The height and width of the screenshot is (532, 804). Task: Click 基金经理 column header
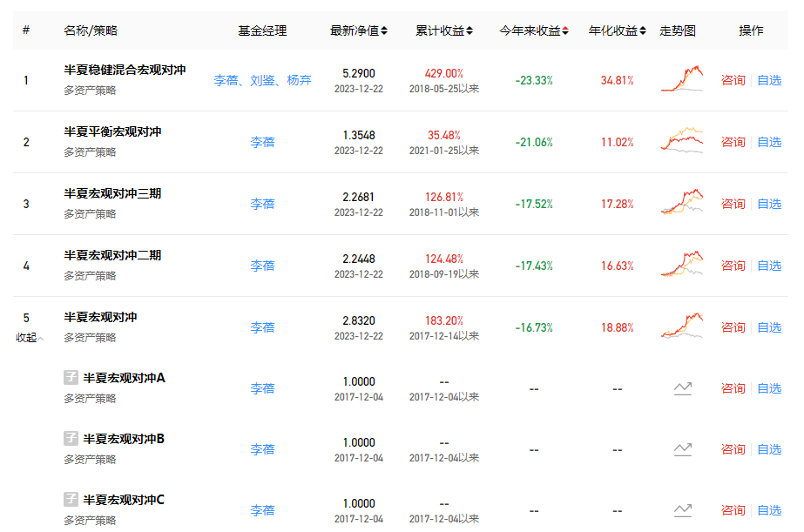coord(262,30)
